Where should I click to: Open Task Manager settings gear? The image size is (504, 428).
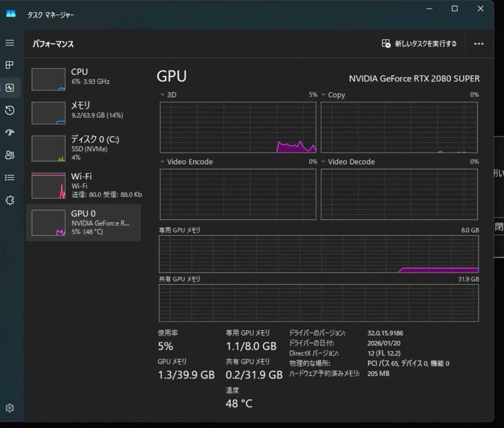tap(10, 407)
